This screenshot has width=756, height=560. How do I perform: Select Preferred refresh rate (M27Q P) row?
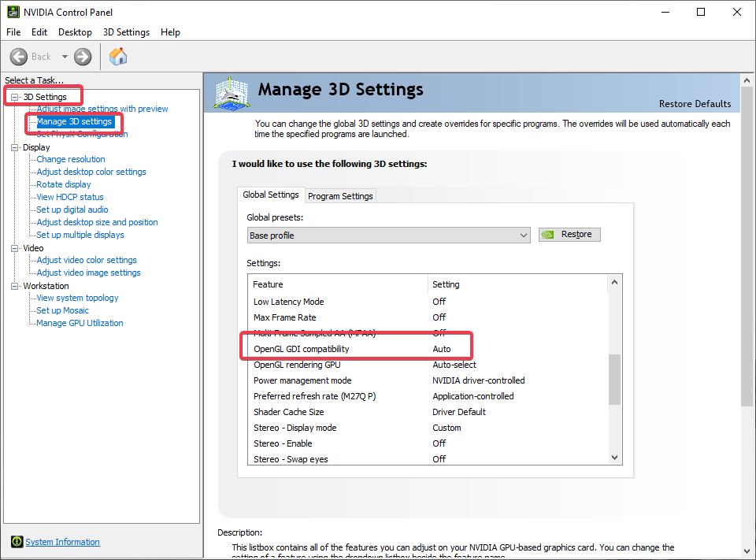[x=427, y=396]
